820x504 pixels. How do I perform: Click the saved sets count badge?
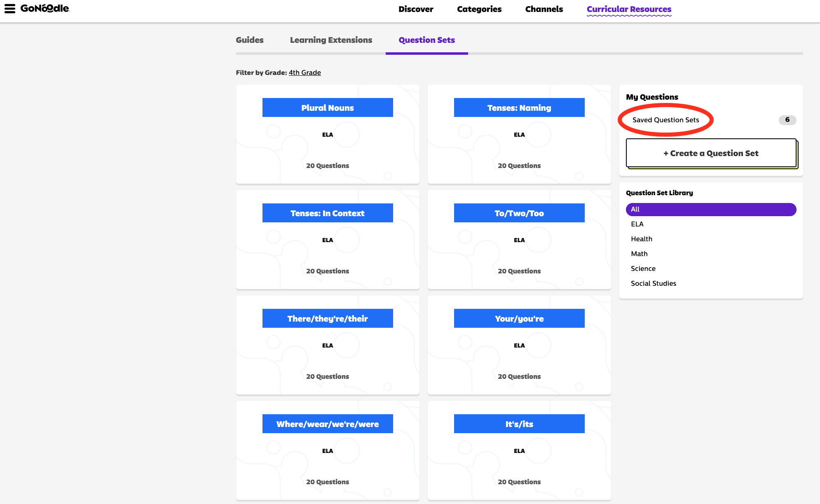click(787, 120)
